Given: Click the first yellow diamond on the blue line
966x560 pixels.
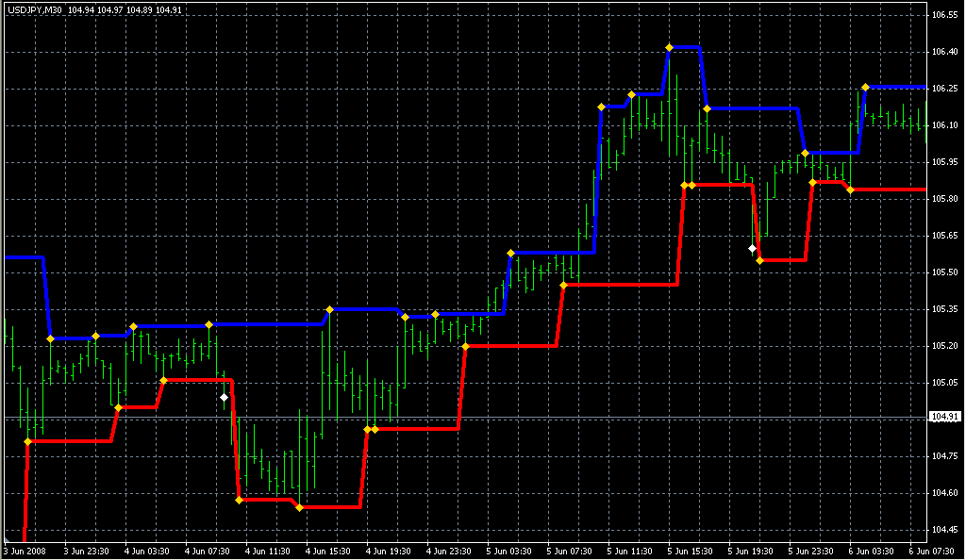Looking at the screenshot, I should click(51, 338).
